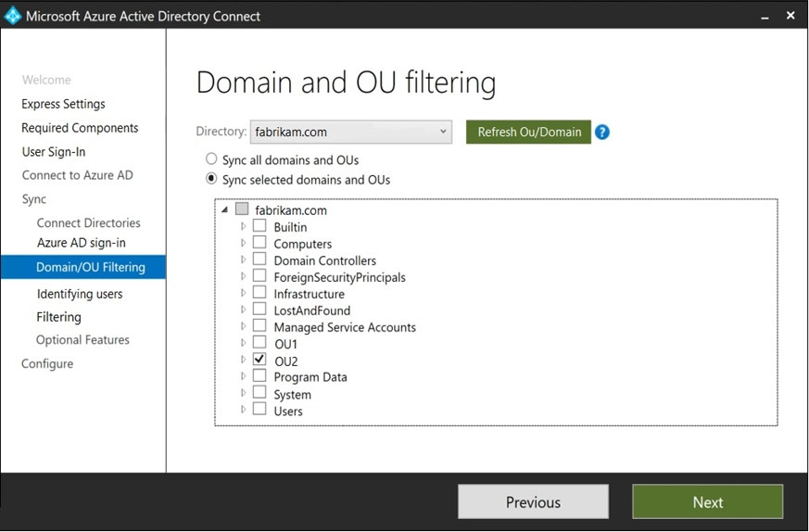Click the Refresh Ou/Domain button
This screenshot has height=532, width=809.
(528, 132)
